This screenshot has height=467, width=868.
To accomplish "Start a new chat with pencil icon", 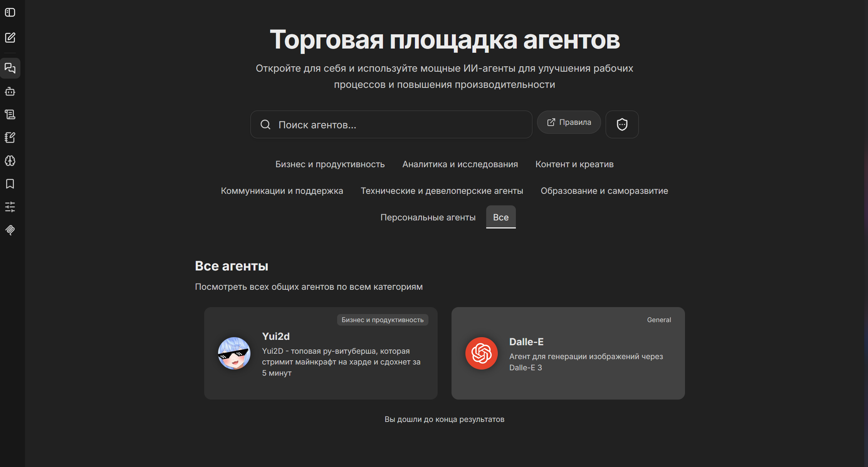I will pos(10,37).
